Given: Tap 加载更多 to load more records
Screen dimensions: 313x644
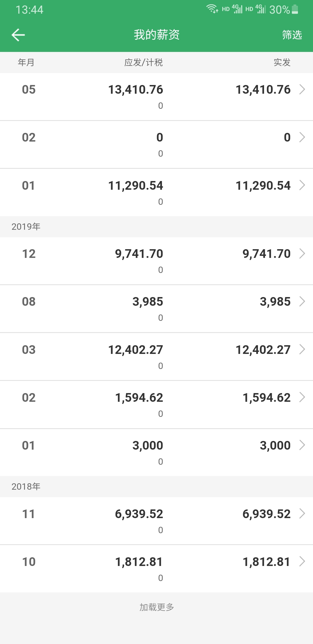Looking at the screenshot, I should click(x=156, y=607).
